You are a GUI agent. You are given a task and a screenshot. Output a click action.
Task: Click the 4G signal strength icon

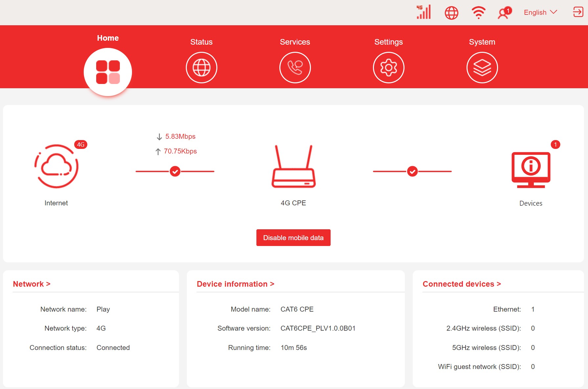pos(424,12)
